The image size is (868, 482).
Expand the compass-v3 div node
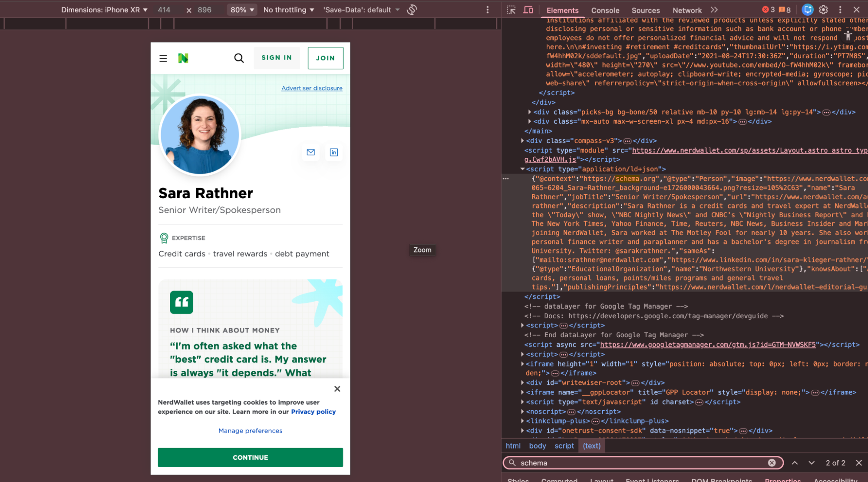[x=522, y=141]
